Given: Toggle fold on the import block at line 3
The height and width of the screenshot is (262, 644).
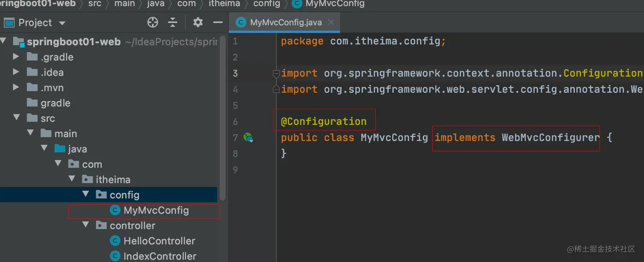Looking at the screenshot, I should pos(276,73).
